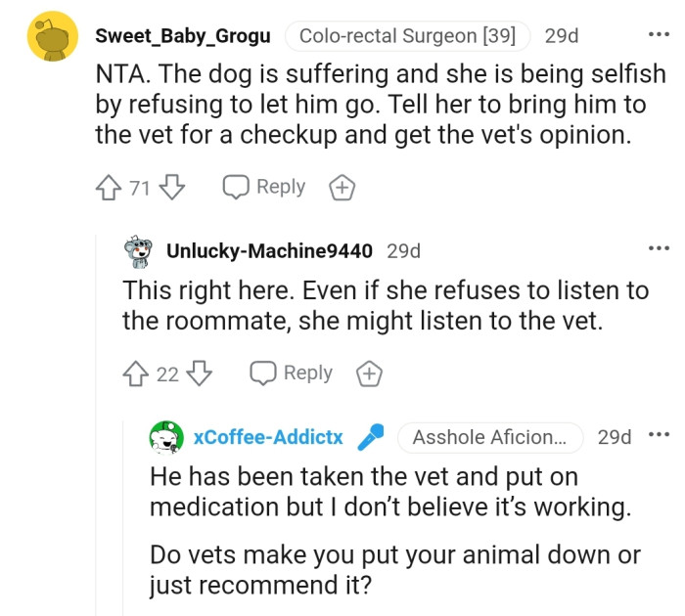Upvote Unlucky-Machine9440's reply
The width and height of the screenshot is (685, 616).
click(x=136, y=374)
